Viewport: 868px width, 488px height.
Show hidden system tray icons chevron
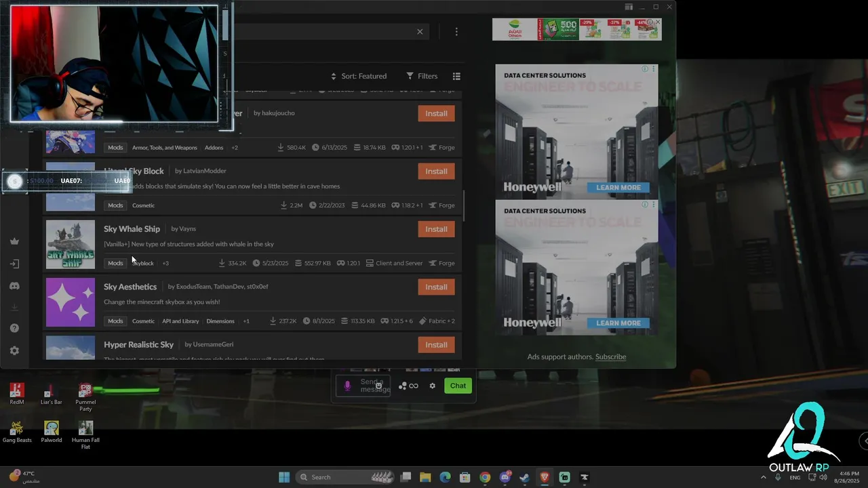pyautogui.click(x=764, y=477)
